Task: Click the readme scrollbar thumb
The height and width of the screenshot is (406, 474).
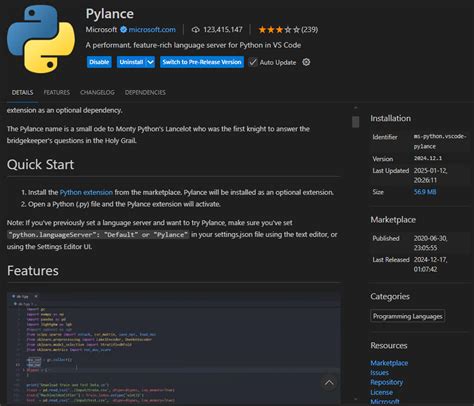Action: (x=356, y=122)
